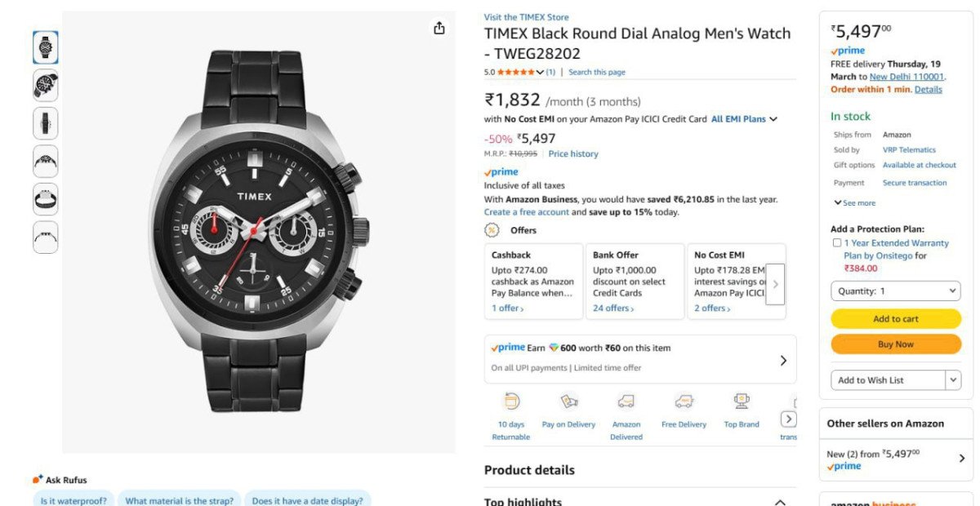The height and width of the screenshot is (506, 980).
Task: Click the Top Brand trophy icon
Action: 741,400
